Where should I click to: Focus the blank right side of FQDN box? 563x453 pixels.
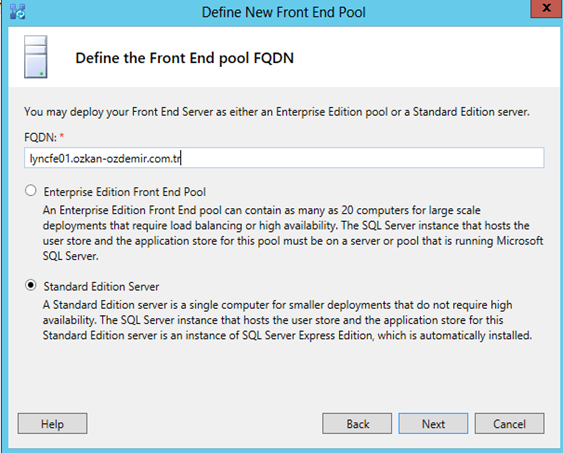point(363,158)
